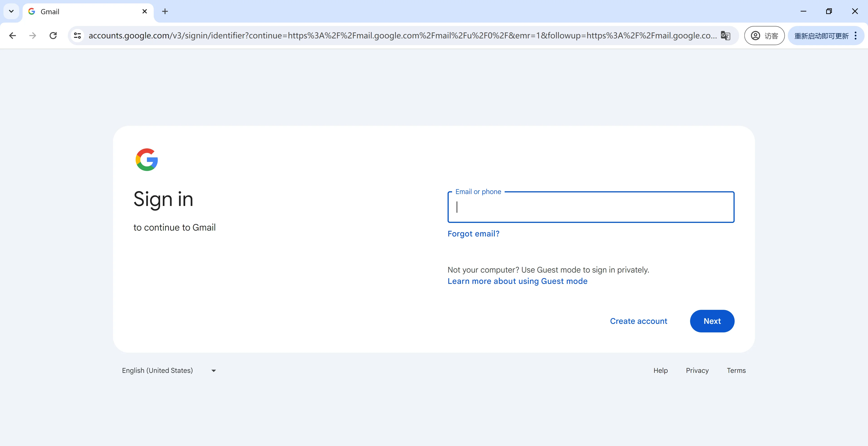868x446 pixels.
Task: Select the English (United States) language dropdown
Action: (x=168, y=370)
